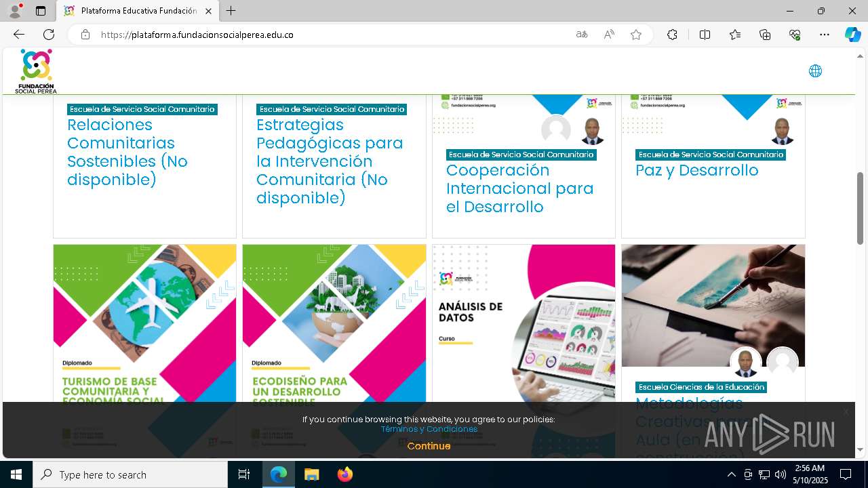Open the Paz y Desarrollo course link
The height and width of the screenshot is (488, 868).
(697, 170)
